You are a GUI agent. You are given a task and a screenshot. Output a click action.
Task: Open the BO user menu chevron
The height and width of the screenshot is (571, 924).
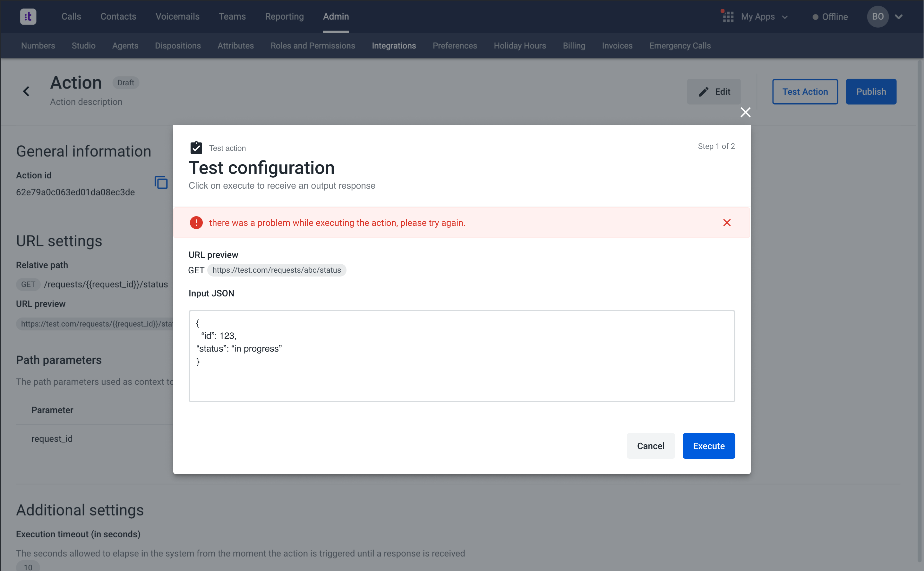point(899,17)
